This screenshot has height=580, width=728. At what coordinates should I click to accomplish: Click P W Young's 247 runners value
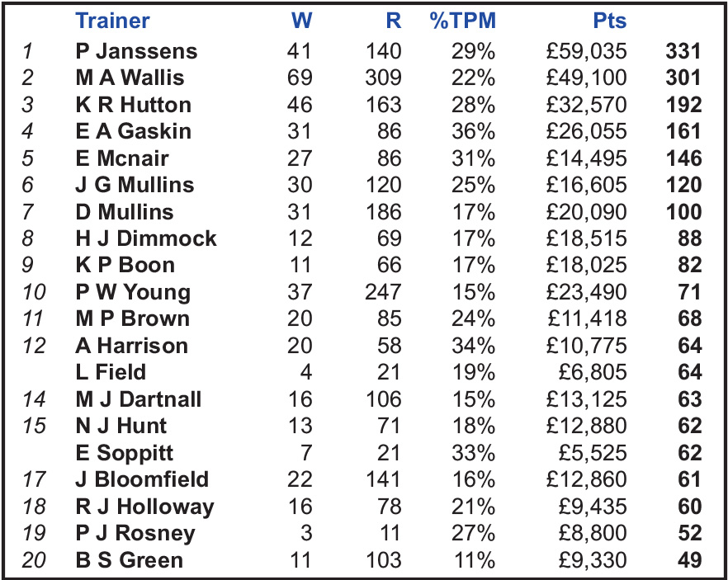tap(383, 292)
